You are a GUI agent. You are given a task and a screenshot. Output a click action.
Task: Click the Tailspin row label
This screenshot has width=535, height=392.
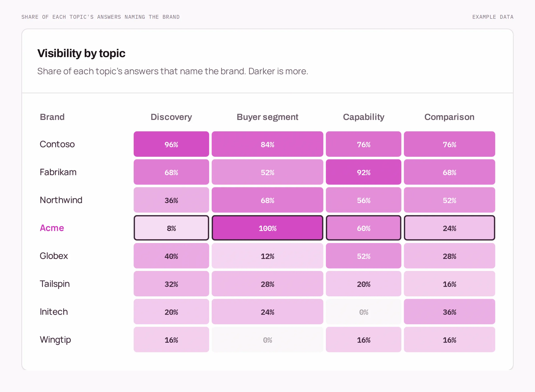click(x=55, y=284)
